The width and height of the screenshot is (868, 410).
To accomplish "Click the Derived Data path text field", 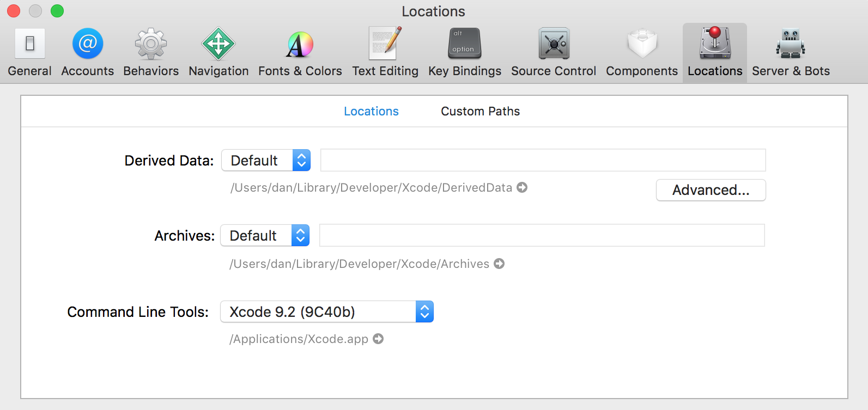I will (x=543, y=161).
